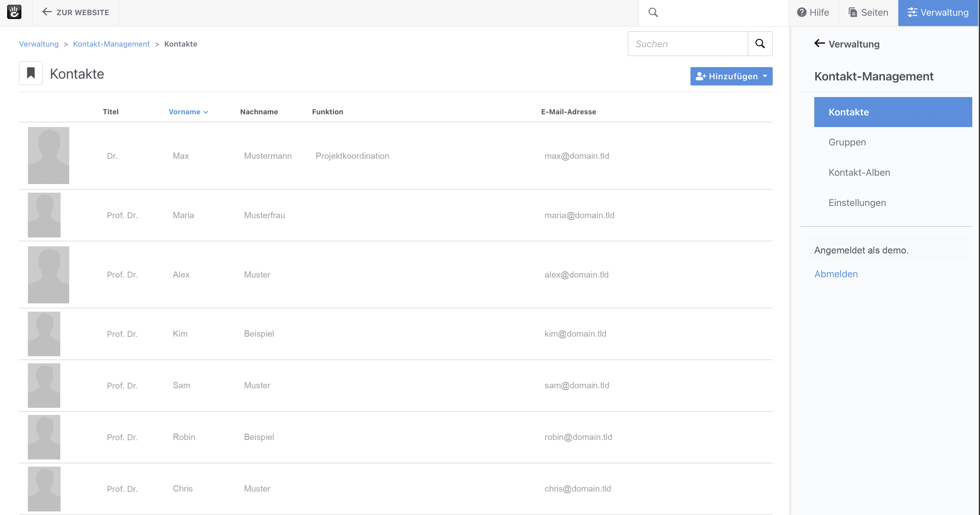Viewport: 980px width, 515px height.
Task: Click the Abmelden logout link
Action: pos(836,274)
